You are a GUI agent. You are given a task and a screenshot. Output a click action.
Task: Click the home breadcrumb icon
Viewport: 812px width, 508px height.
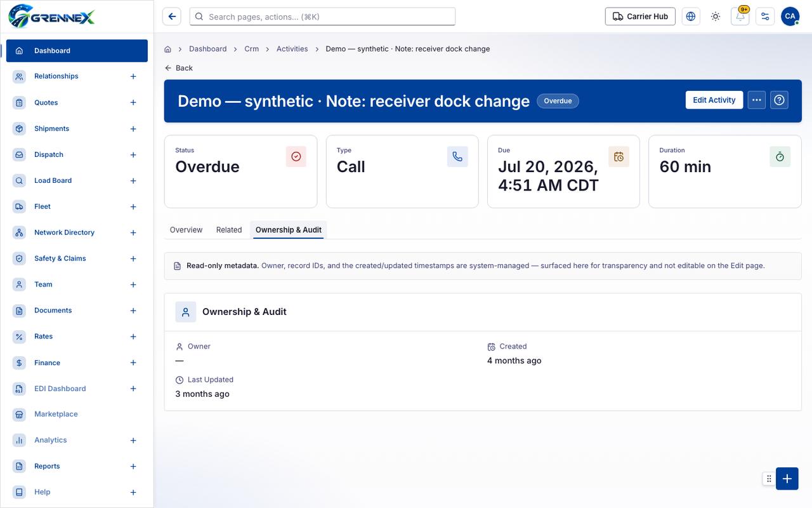[x=167, y=49]
